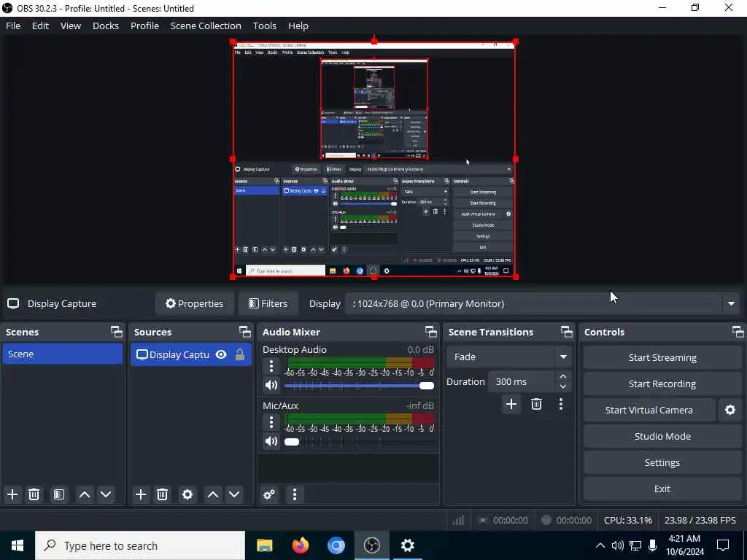Viewport: 747px width, 560px height.
Task: Select Display Capture source row
Action: click(191, 355)
